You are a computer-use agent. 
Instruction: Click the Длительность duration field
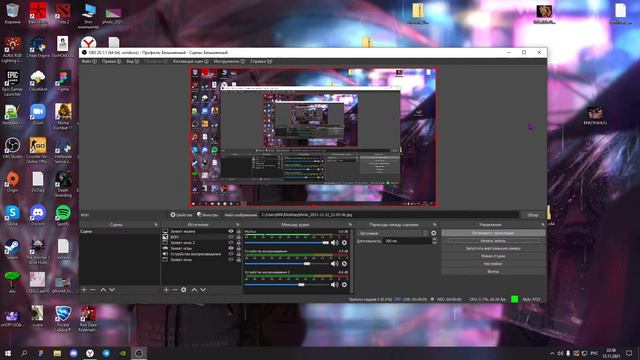407,241
